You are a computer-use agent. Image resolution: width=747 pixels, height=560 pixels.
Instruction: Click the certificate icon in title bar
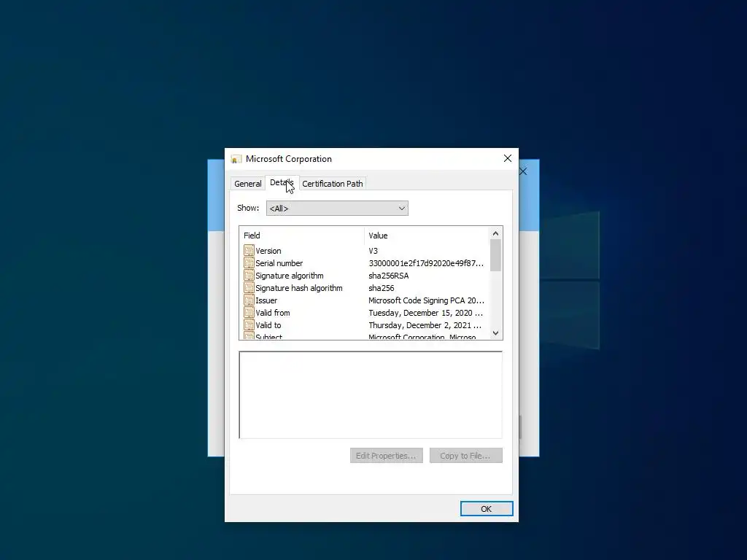coord(236,159)
